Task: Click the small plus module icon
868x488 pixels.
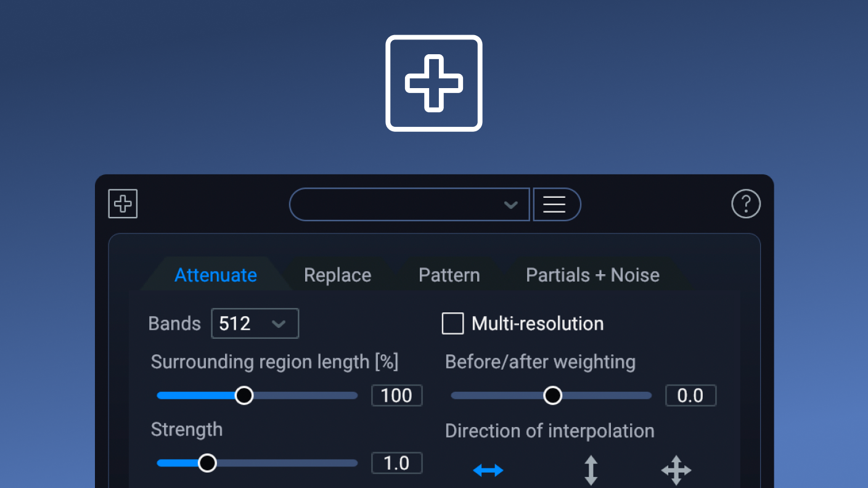Action: (x=123, y=204)
